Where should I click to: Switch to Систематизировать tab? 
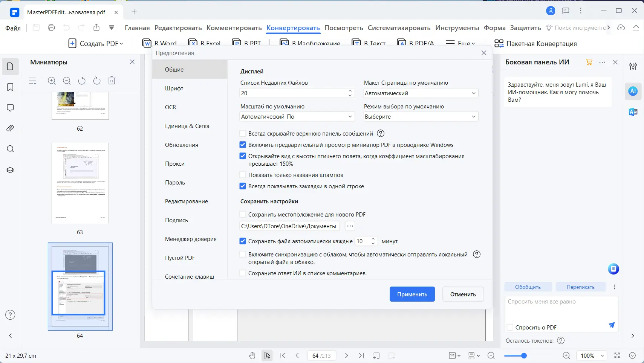[399, 28]
